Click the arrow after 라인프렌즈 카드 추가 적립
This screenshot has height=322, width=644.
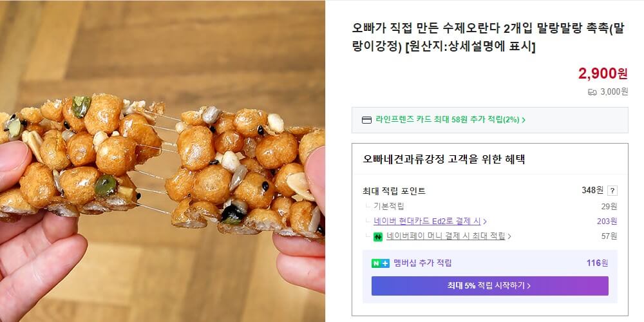tap(524, 120)
